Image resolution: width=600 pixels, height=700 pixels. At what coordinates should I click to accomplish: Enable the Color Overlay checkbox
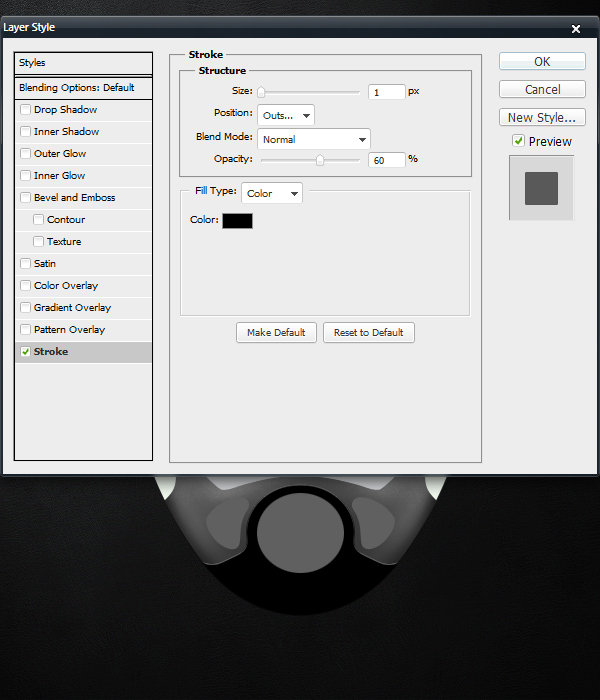pos(25,285)
